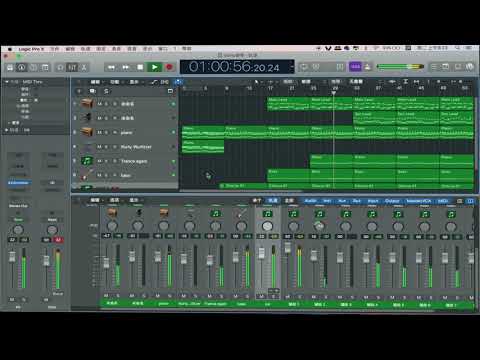The image size is (480, 360).
Task: Start recording with the red record button
Action: (x=169, y=67)
